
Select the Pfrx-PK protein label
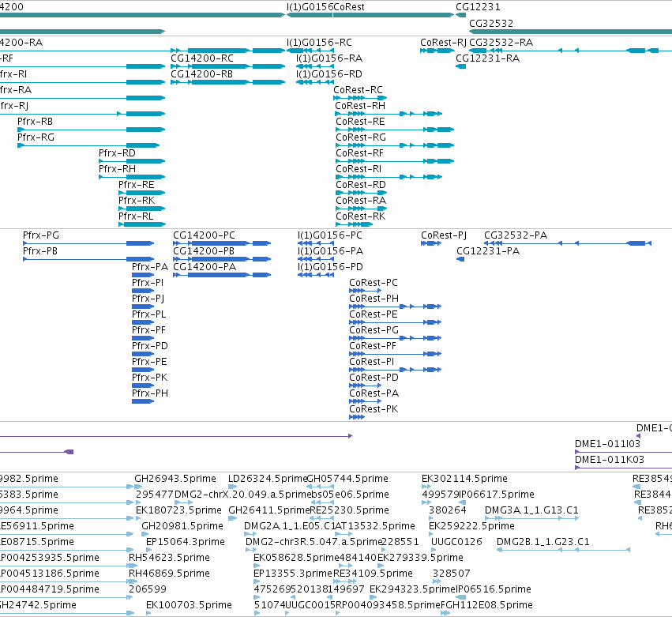click(149, 378)
